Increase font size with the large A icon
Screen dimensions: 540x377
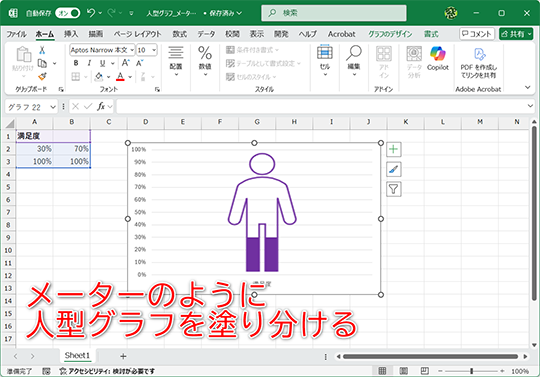[x=126, y=63]
